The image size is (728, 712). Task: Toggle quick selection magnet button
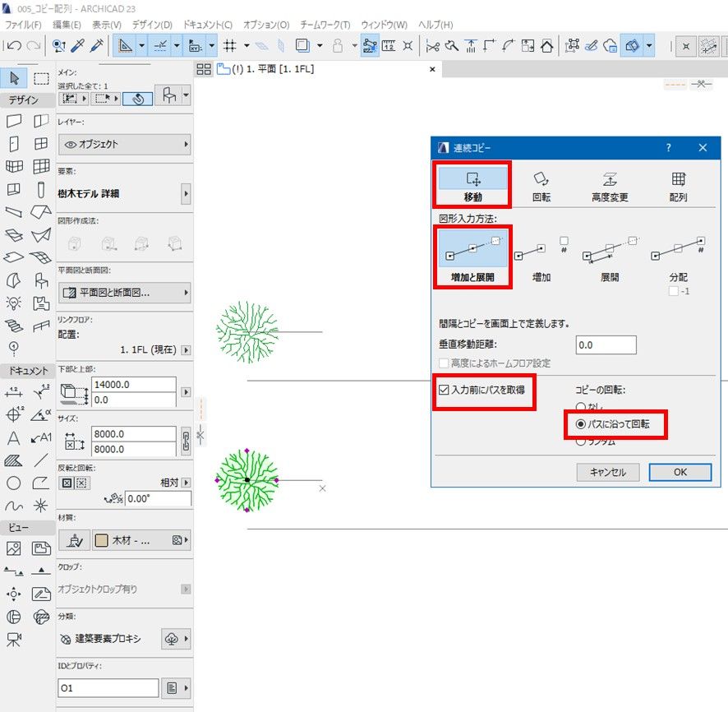pyautogui.click(x=137, y=99)
